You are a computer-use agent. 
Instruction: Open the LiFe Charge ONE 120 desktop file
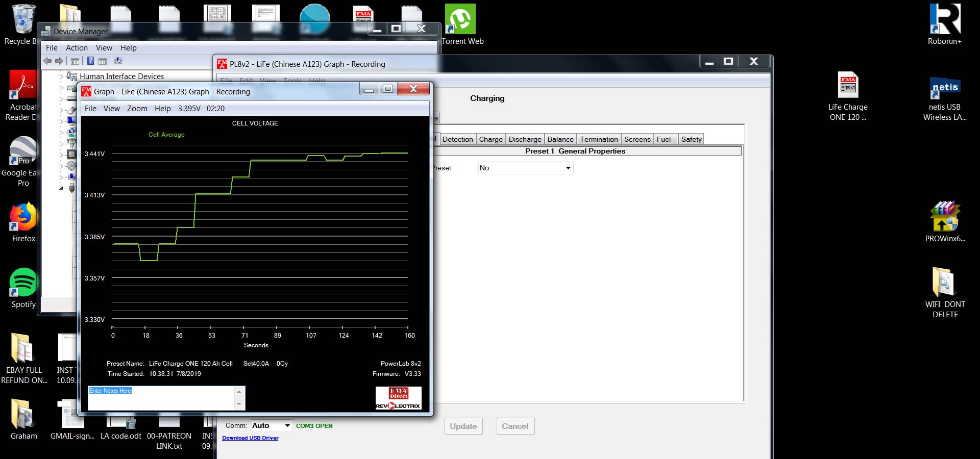pyautogui.click(x=848, y=86)
